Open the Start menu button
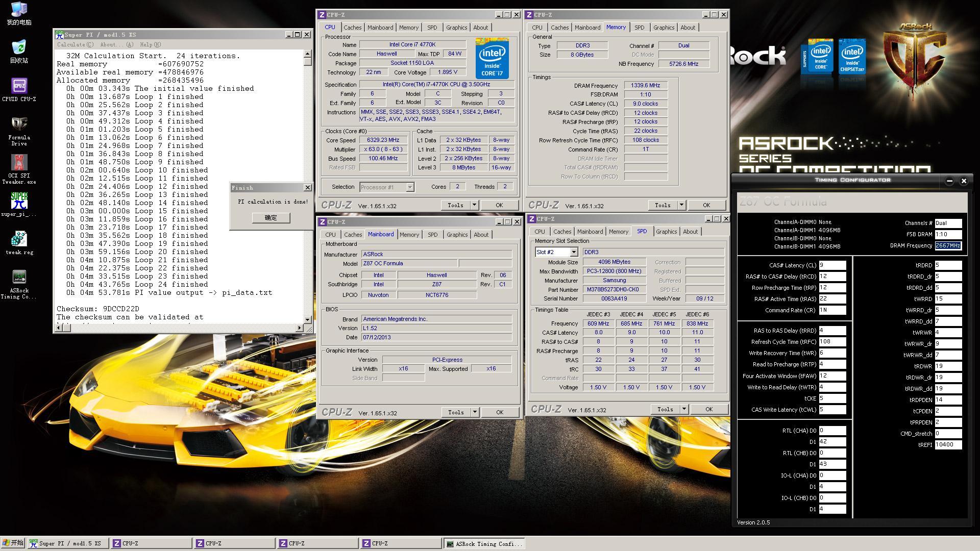The height and width of the screenshot is (551, 980). (x=13, y=543)
